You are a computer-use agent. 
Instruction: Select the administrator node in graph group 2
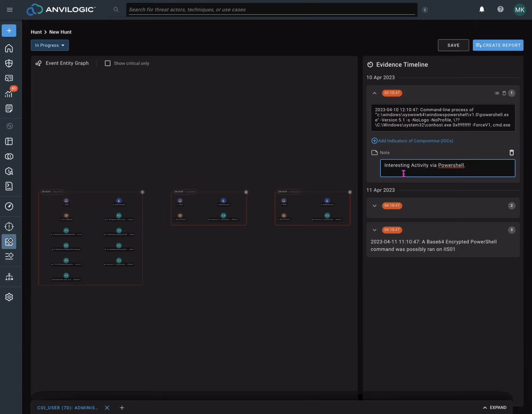tap(223, 201)
